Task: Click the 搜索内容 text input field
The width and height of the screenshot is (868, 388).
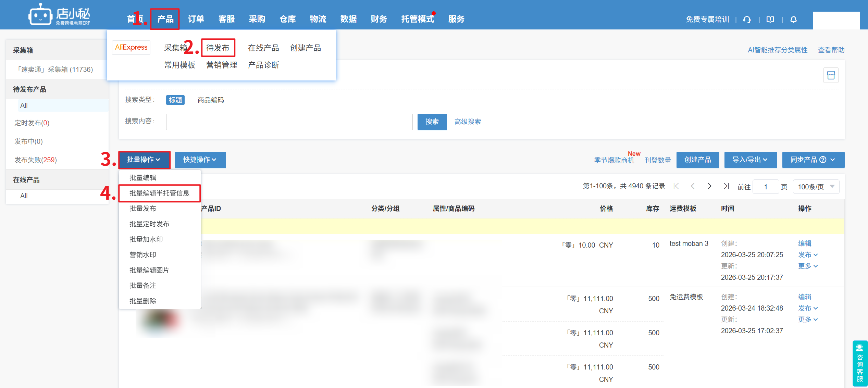Action: pyautogui.click(x=289, y=122)
